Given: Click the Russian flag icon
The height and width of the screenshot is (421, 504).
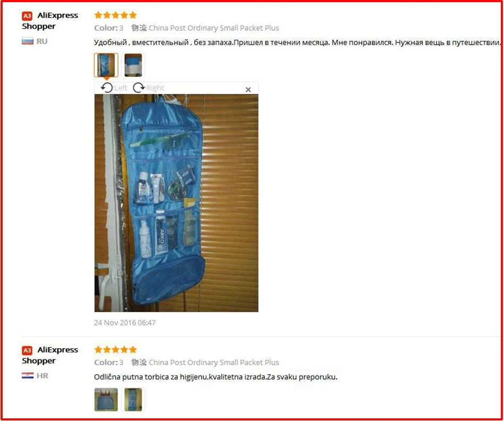Looking at the screenshot, I should pos(28,41).
